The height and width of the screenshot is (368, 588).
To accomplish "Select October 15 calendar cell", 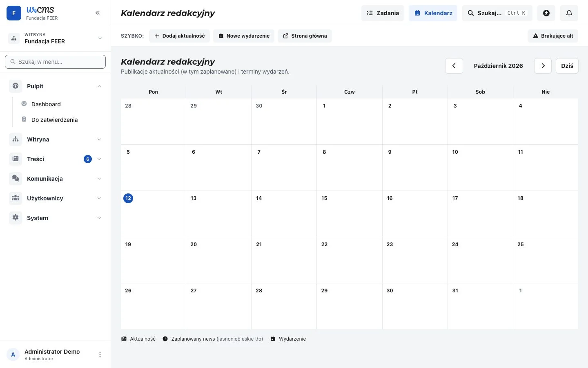I will (350, 214).
